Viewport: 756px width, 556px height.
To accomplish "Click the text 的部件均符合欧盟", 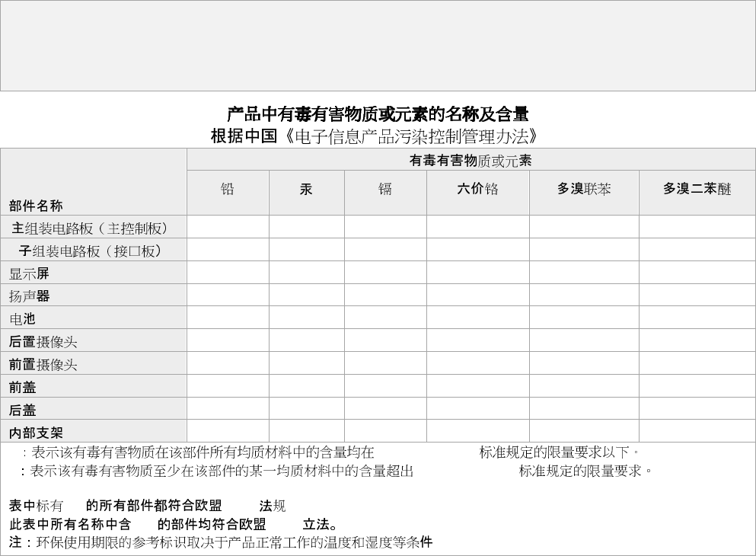I will click(x=212, y=524).
